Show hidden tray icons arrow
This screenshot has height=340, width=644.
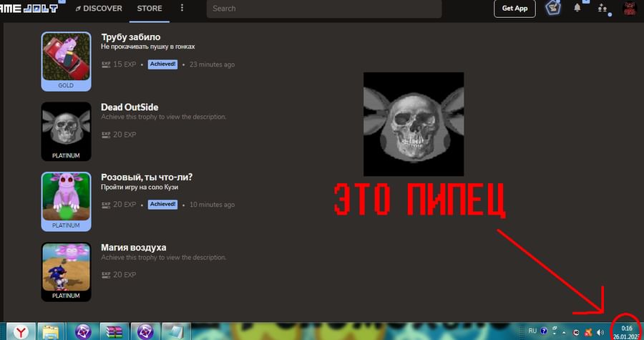[x=565, y=332]
